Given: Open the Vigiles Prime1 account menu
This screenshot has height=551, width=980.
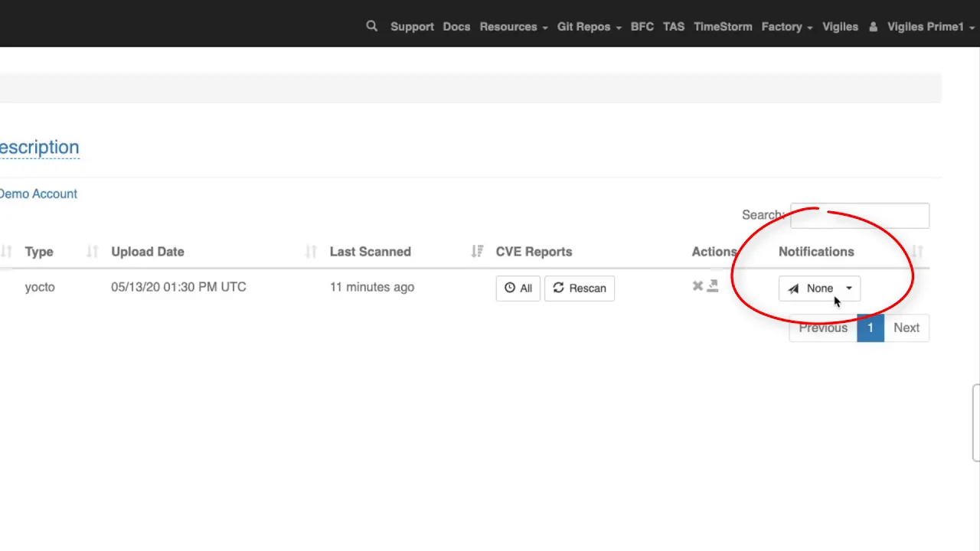Looking at the screenshot, I should pyautogui.click(x=931, y=27).
